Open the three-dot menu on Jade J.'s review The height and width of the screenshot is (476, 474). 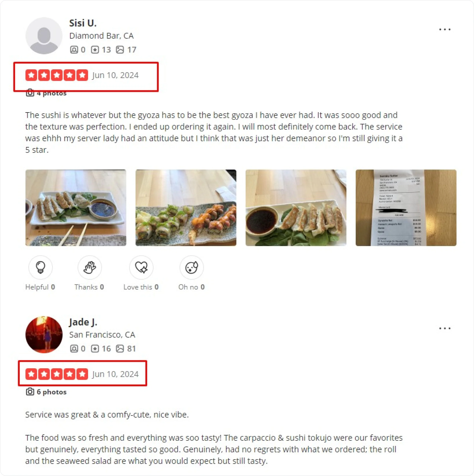[x=445, y=328]
